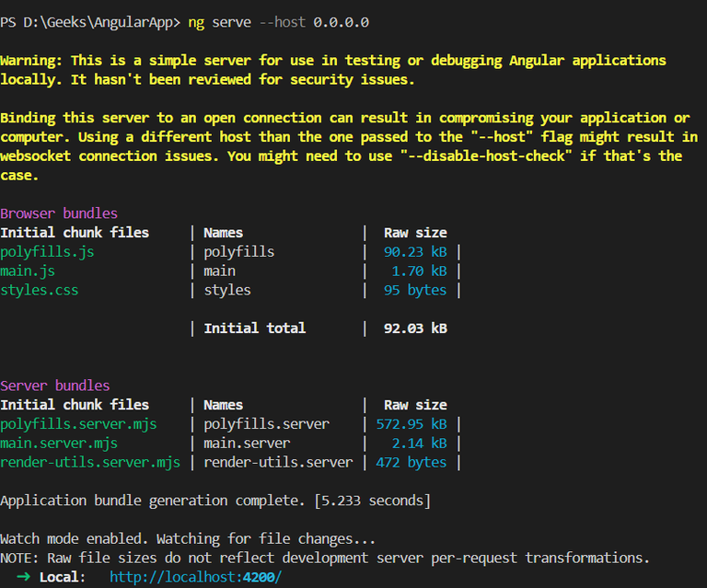
Task: Click the Watch mode enabled message
Action: pos(188,539)
